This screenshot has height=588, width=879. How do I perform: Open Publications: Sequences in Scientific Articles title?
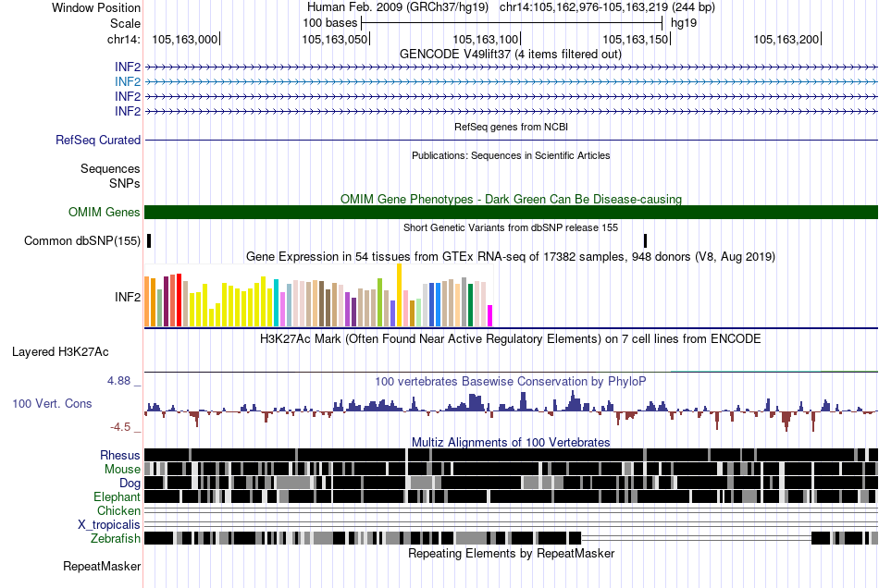(511, 155)
